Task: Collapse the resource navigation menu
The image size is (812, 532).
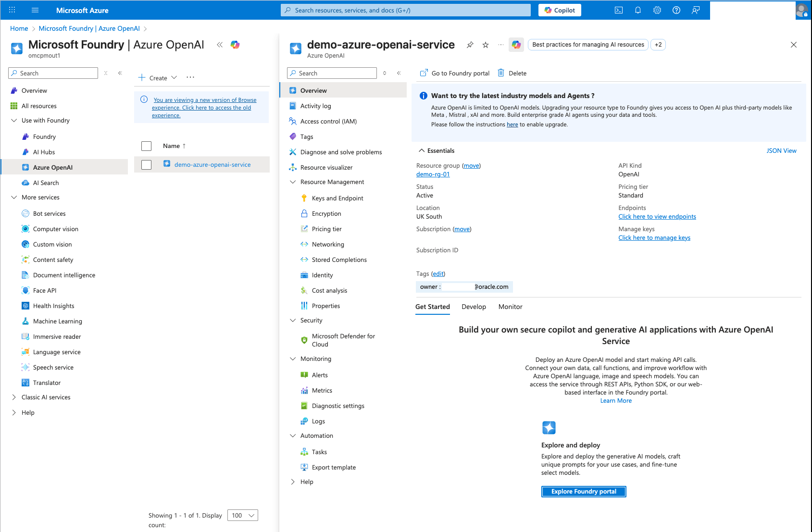Action: coord(399,73)
